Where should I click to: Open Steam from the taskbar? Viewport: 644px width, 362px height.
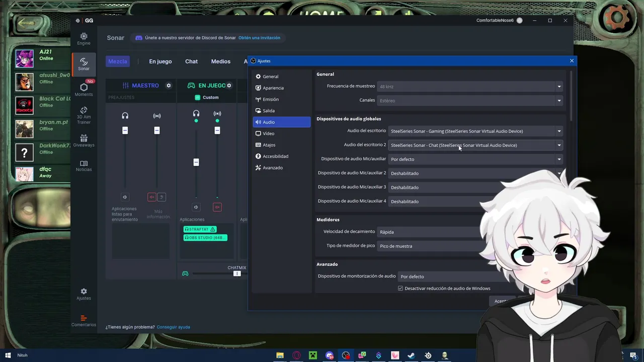click(411, 355)
